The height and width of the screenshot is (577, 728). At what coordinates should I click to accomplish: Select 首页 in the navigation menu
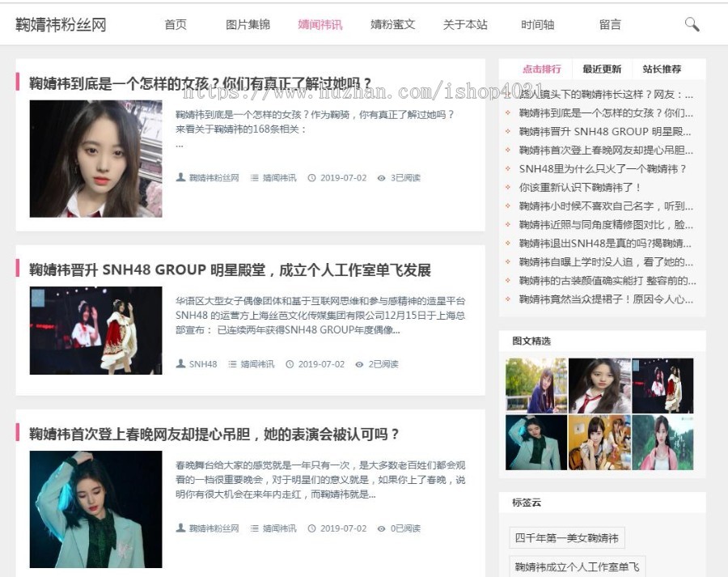click(x=174, y=24)
